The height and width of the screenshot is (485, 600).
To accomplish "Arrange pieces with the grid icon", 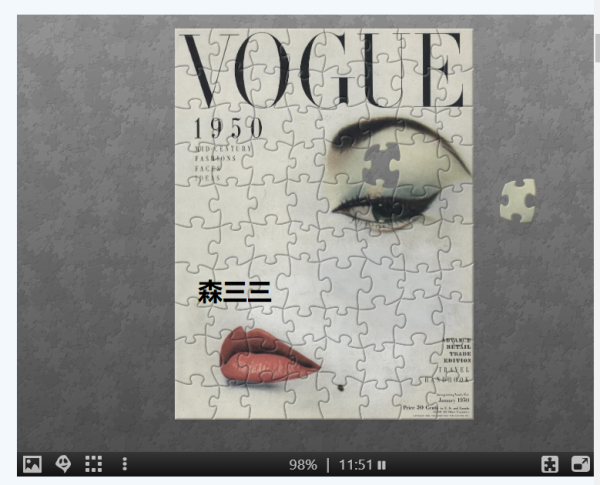I will coord(93,464).
